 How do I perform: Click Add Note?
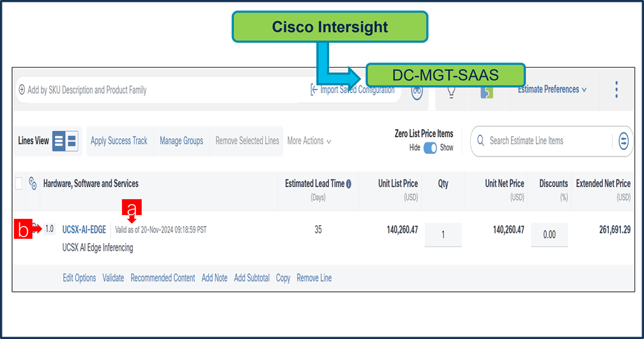pyautogui.click(x=215, y=278)
